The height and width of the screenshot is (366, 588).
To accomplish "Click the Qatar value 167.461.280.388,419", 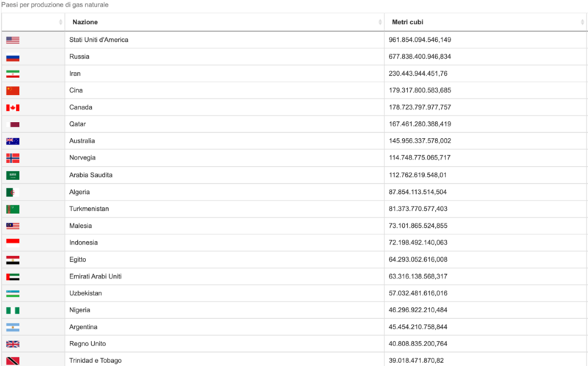I will pyautogui.click(x=420, y=124).
